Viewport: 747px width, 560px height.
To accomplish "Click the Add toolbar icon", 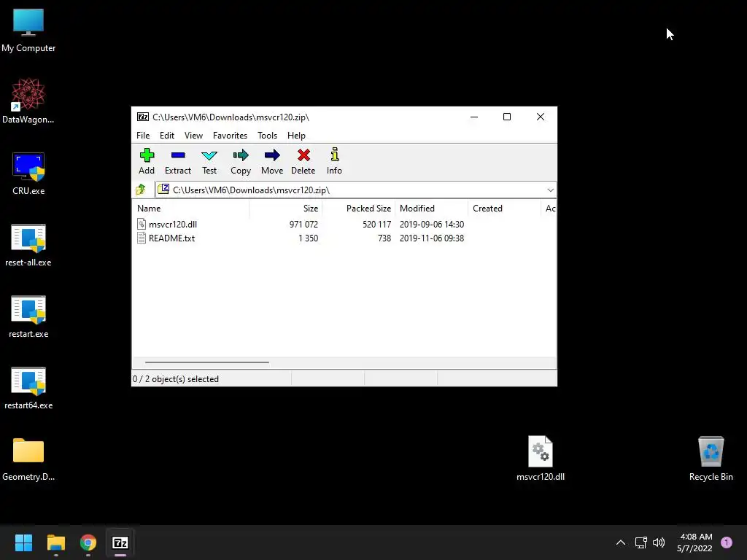I will pos(147,155).
